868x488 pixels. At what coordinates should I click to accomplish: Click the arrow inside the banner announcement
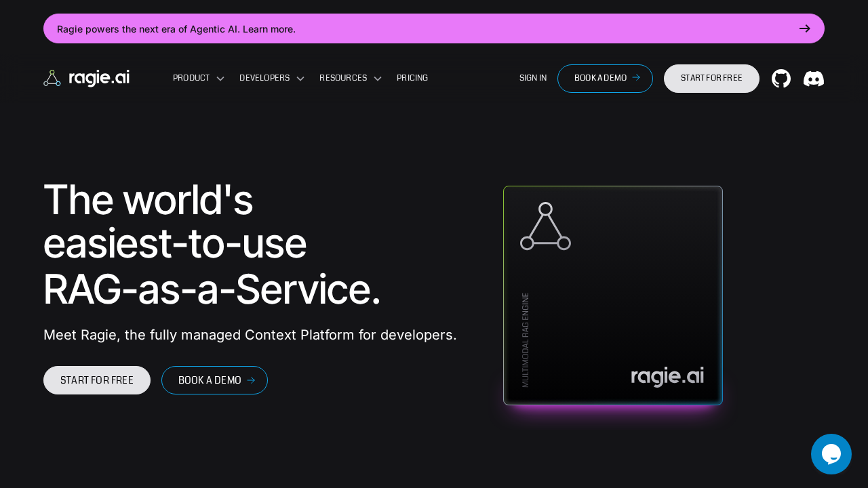[x=805, y=28]
